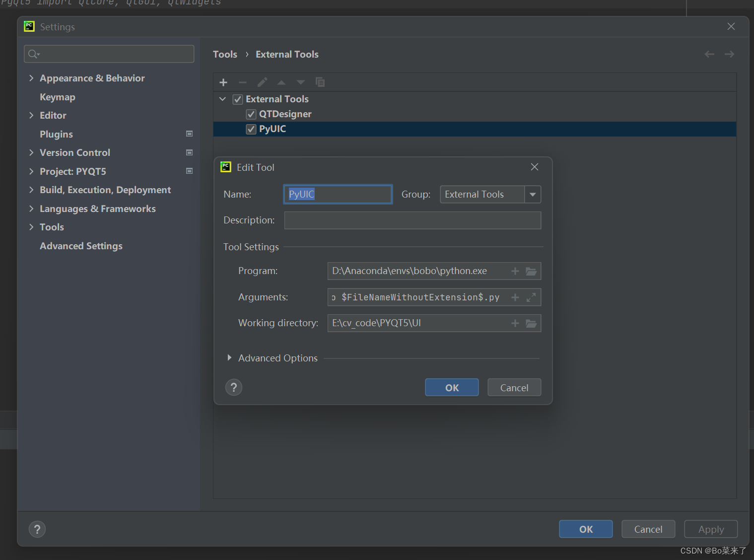Toggle the External Tools group checkbox
This screenshot has height=560, width=754.
click(x=238, y=99)
